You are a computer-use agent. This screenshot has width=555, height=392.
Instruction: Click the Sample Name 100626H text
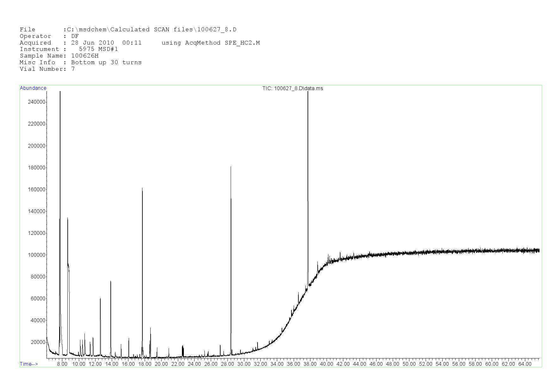[59, 56]
